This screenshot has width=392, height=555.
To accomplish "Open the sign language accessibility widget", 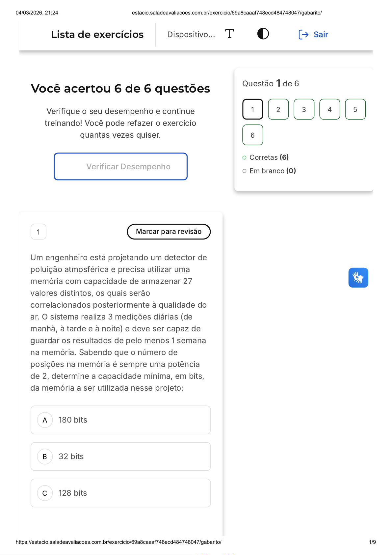I will (358, 278).
